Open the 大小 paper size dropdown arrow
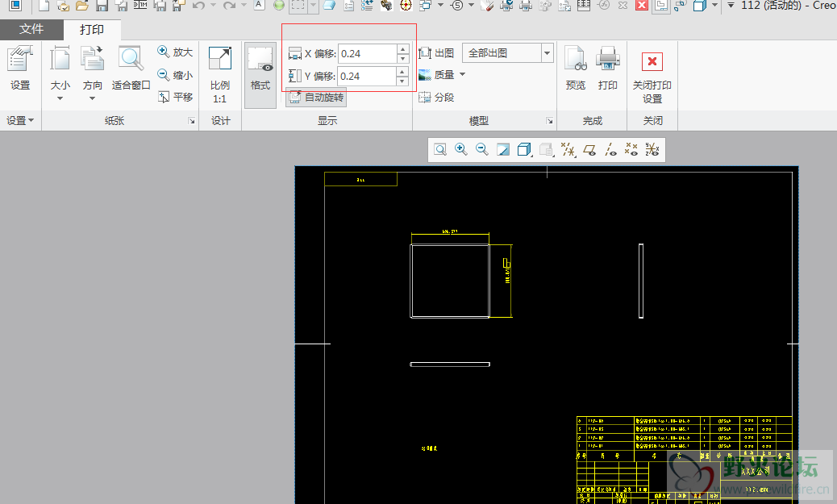Viewport: 837px width, 504px height. coord(60,98)
